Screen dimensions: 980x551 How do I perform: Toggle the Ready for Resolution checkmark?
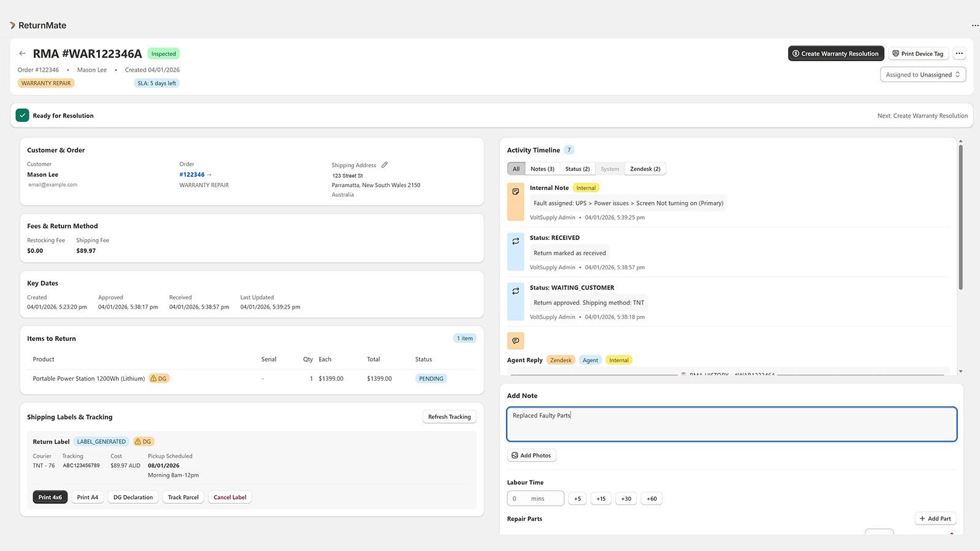point(23,115)
